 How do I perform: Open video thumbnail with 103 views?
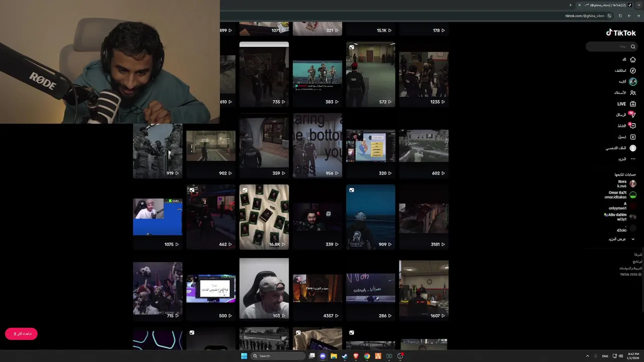coord(264,288)
